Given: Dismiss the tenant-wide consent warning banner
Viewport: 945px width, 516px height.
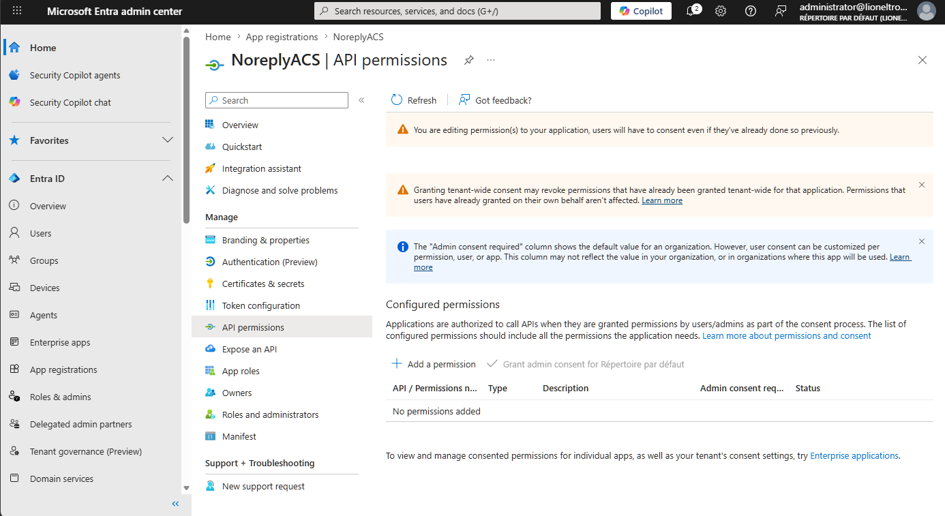Looking at the screenshot, I should (921, 185).
